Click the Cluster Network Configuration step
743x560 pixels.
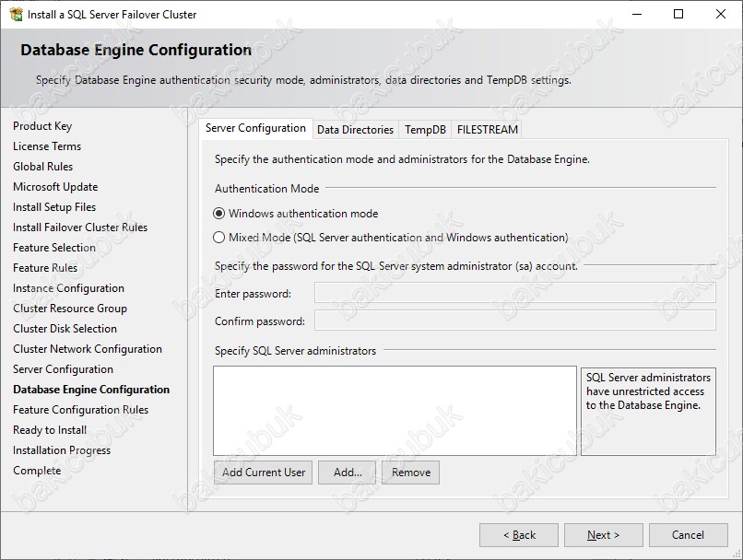point(88,349)
